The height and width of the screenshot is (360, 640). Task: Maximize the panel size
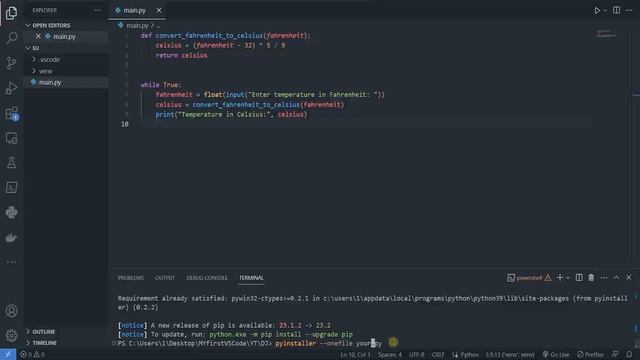[x=616, y=278]
